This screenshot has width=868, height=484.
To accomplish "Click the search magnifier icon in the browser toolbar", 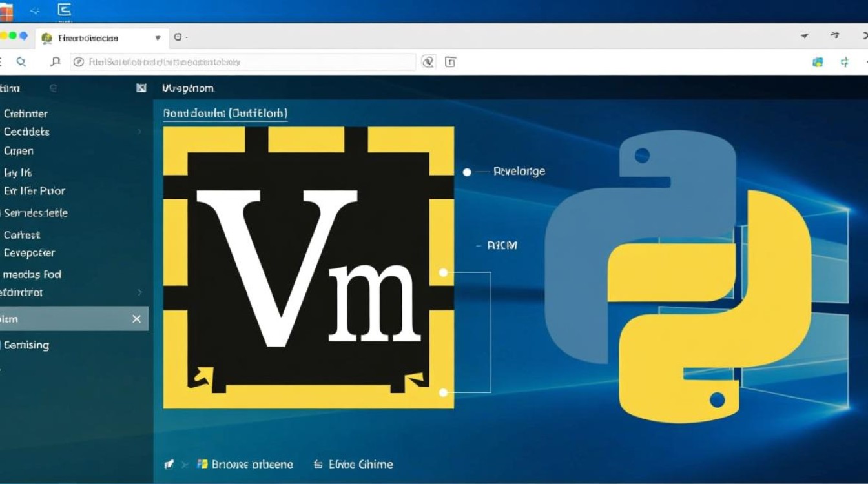I will (22, 62).
